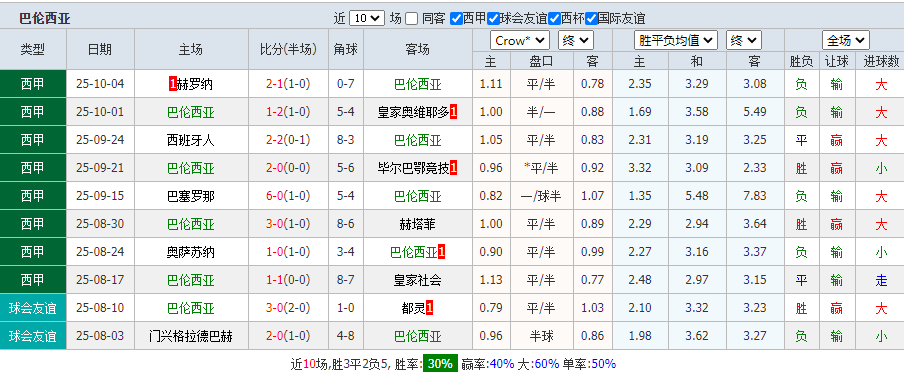The height and width of the screenshot is (376, 904).
Task: Click the 赢率:40% statistic
Action: pos(488,364)
